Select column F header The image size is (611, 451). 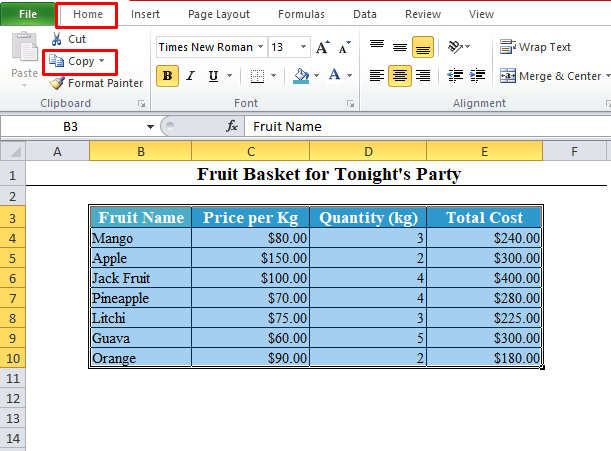[574, 151]
